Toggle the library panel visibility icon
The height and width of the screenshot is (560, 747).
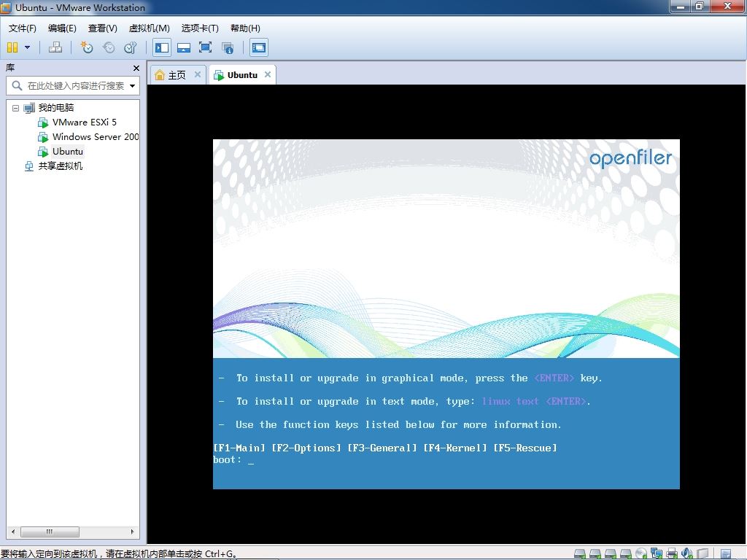pyautogui.click(x=162, y=47)
